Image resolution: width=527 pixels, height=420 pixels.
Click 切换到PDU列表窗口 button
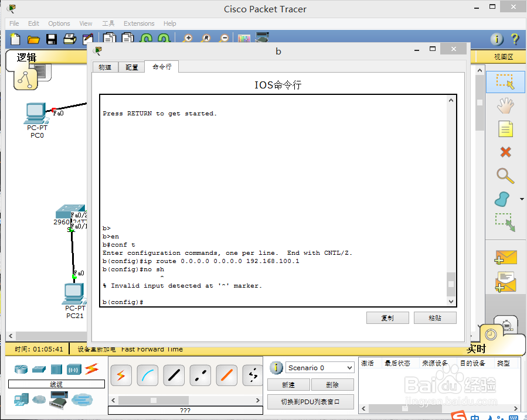311,402
